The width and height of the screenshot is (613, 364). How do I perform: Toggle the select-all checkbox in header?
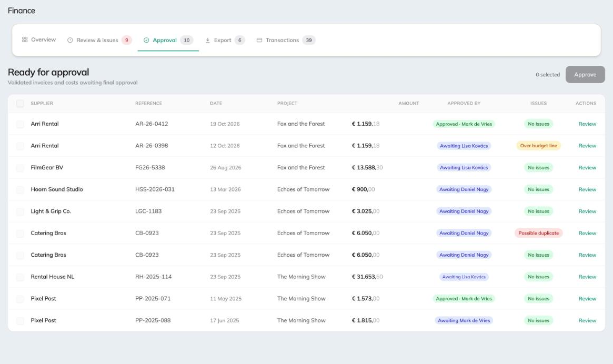(x=20, y=103)
